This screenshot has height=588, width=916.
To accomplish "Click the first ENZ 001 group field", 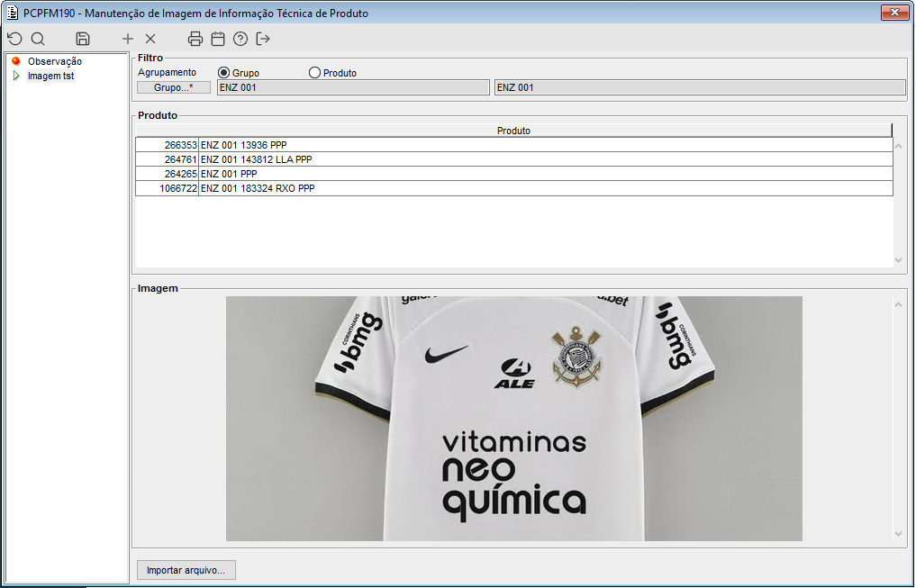I will pos(353,87).
